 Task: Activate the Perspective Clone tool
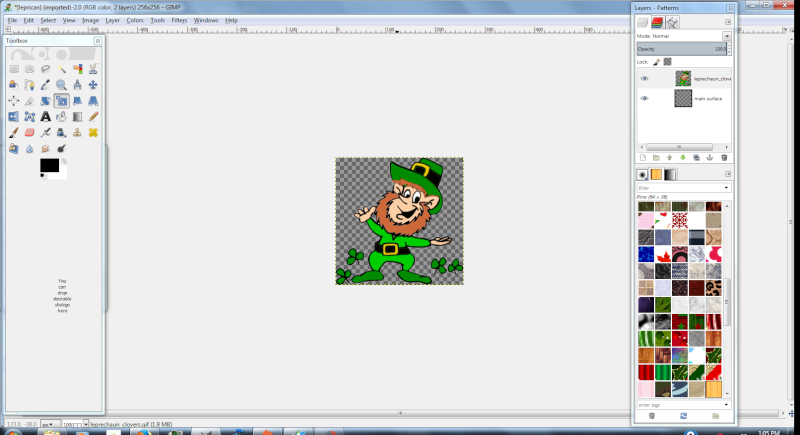coord(14,148)
